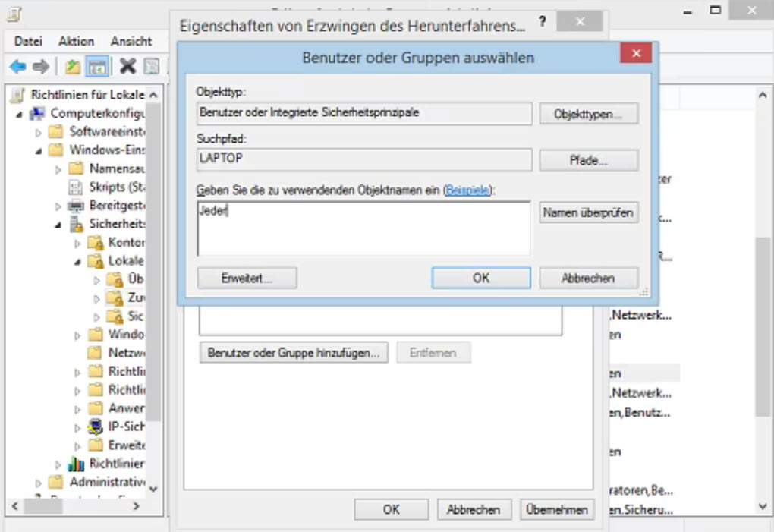Click the tree pane horizontal scrollbar
This screenshot has height=532, width=774.
click(76, 505)
